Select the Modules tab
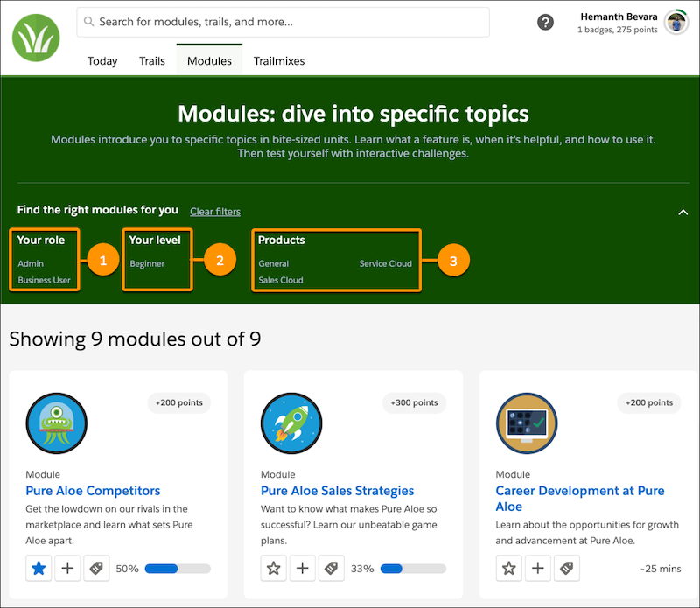700x608 pixels. point(209,60)
